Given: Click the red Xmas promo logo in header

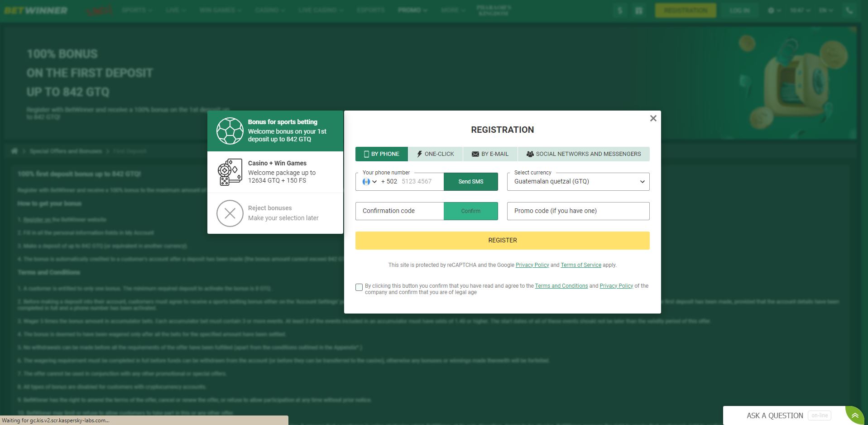Looking at the screenshot, I should [x=99, y=10].
